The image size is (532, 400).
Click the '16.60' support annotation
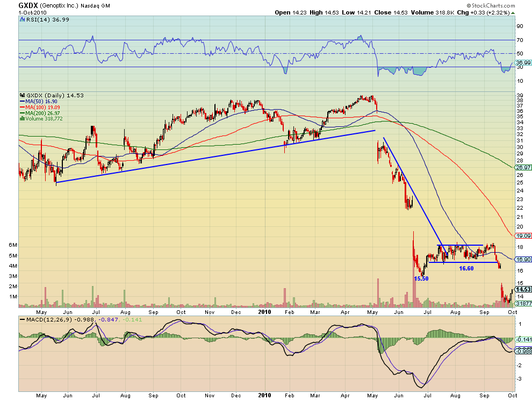coord(466,268)
